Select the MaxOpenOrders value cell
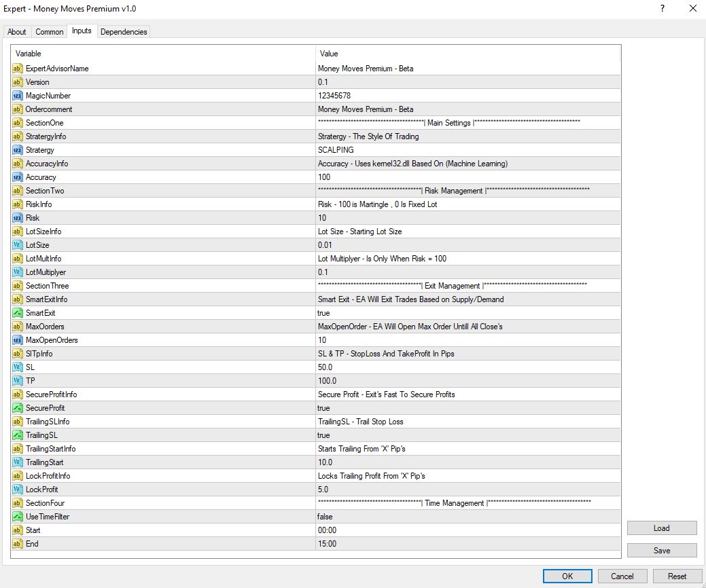The height and width of the screenshot is (588, 706). pos(467,340)
